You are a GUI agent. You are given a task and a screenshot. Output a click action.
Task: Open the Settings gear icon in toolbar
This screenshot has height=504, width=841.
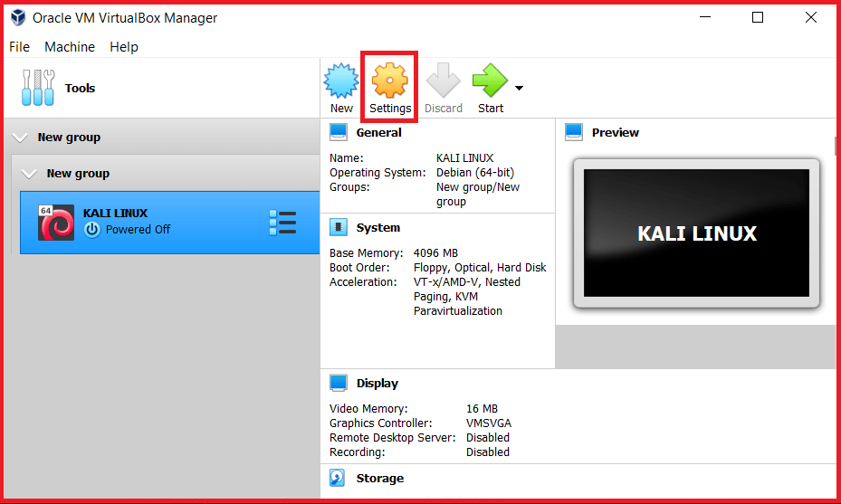[390, 81]
